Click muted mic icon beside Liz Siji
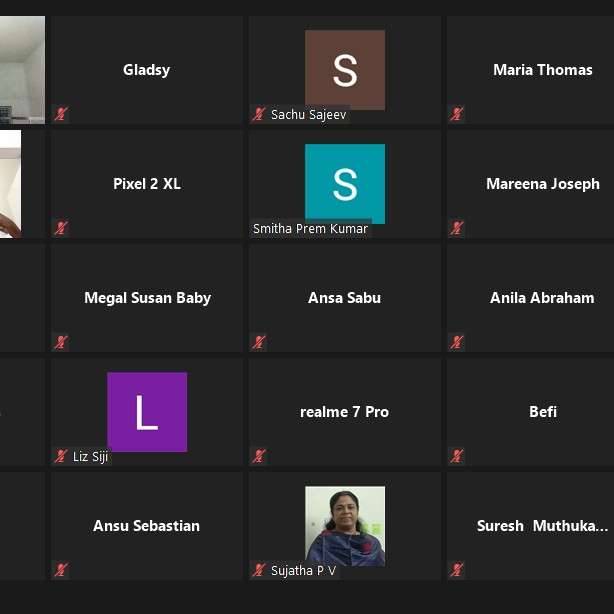 [61, 456]
